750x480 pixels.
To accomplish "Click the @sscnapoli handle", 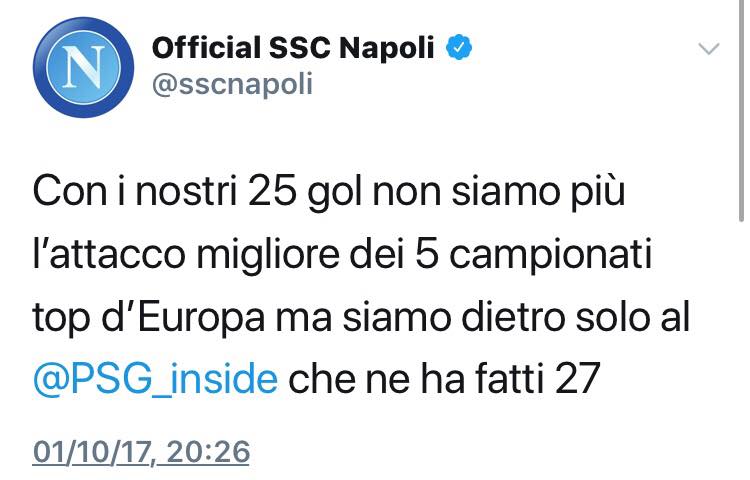I will [232, 84].
